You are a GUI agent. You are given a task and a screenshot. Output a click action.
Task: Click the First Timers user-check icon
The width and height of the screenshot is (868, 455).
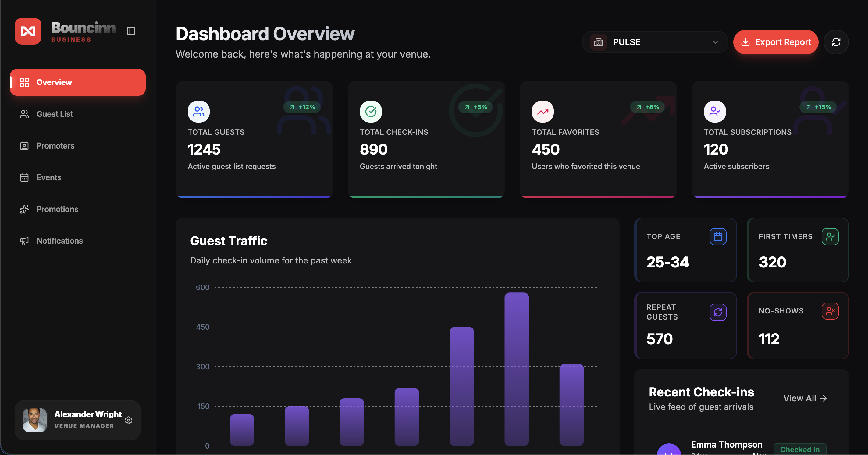tap(830, 237)
